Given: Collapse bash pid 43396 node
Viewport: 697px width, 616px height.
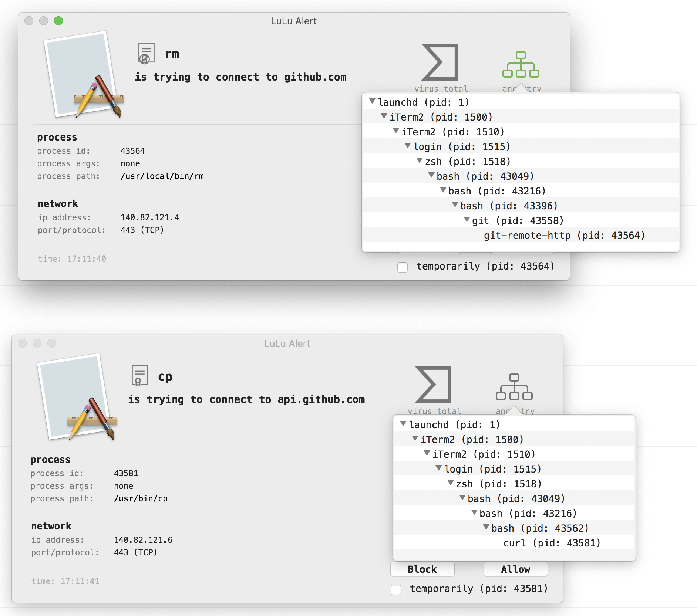Looking at the screenshot, I should pos(455,204).
